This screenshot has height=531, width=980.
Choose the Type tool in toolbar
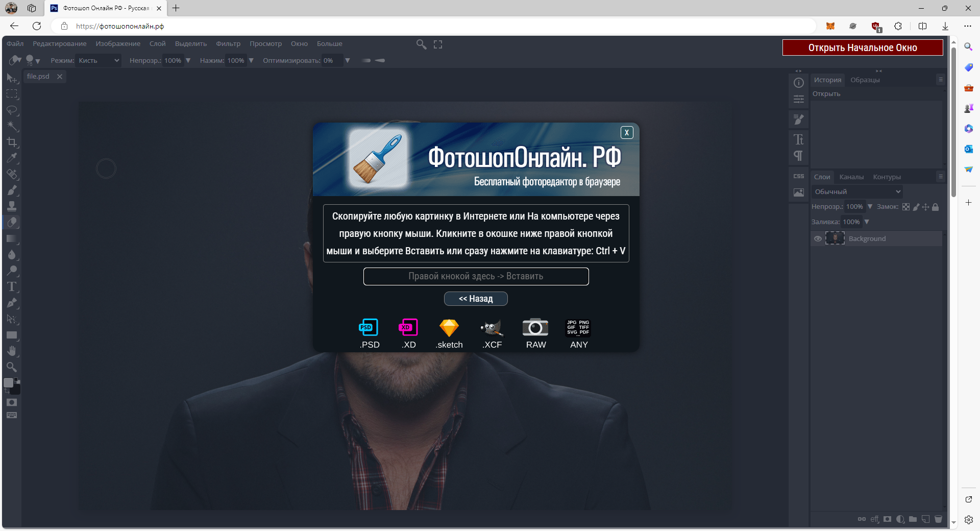[x=12, y=287]
